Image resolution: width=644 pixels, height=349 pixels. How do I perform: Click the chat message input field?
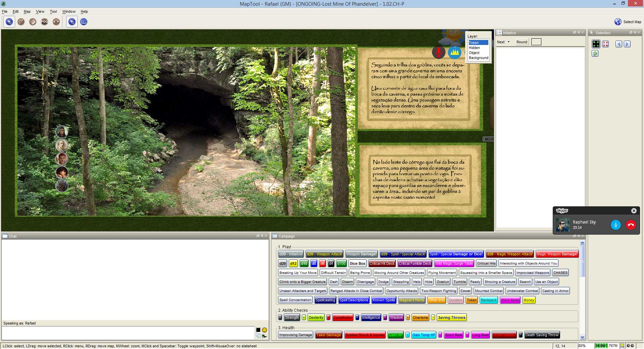click(128, 333)
